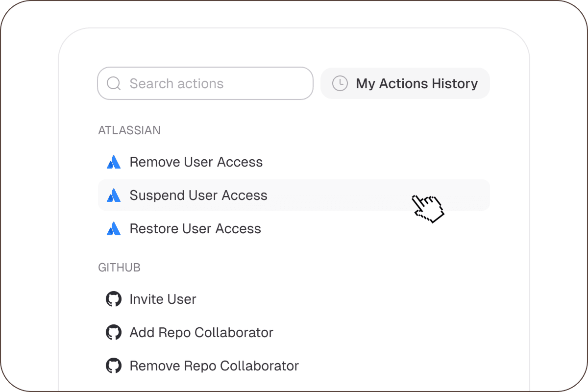Viewport: 588px width, 392px height.
Task: Click the Atlassian logo beside Restore User Access
Action: pyautogui.click(x=114, y=229)
